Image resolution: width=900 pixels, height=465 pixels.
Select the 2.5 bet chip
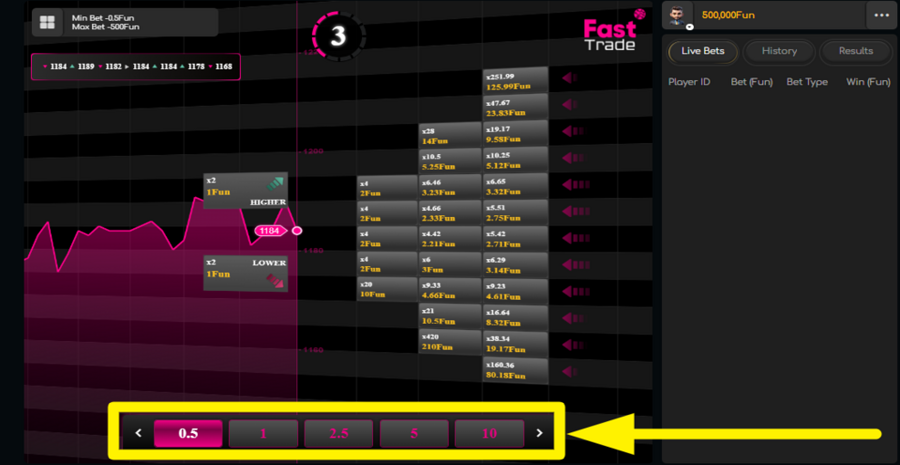(x=339, y=433)
